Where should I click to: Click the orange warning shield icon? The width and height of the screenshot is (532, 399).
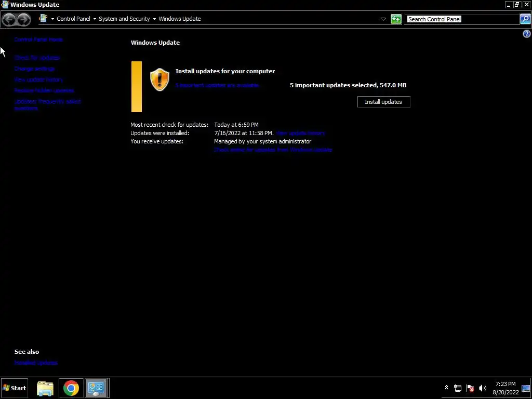159,79
